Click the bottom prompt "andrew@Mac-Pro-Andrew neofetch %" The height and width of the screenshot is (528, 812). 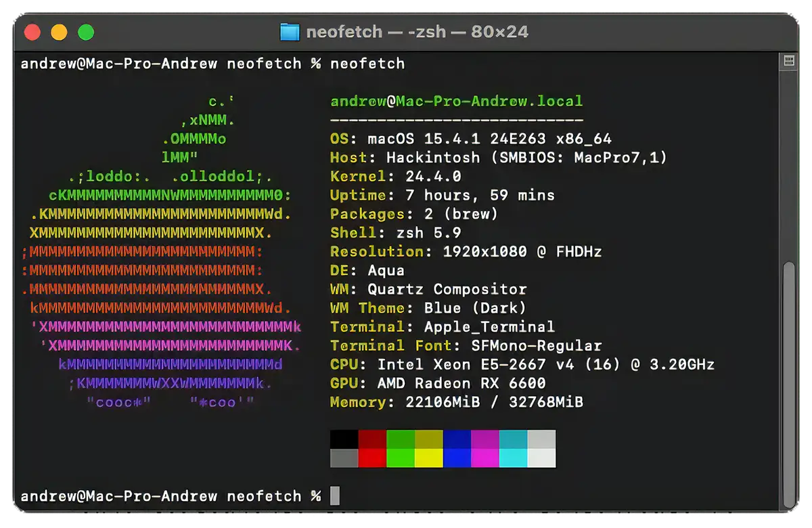pos(171,496)
